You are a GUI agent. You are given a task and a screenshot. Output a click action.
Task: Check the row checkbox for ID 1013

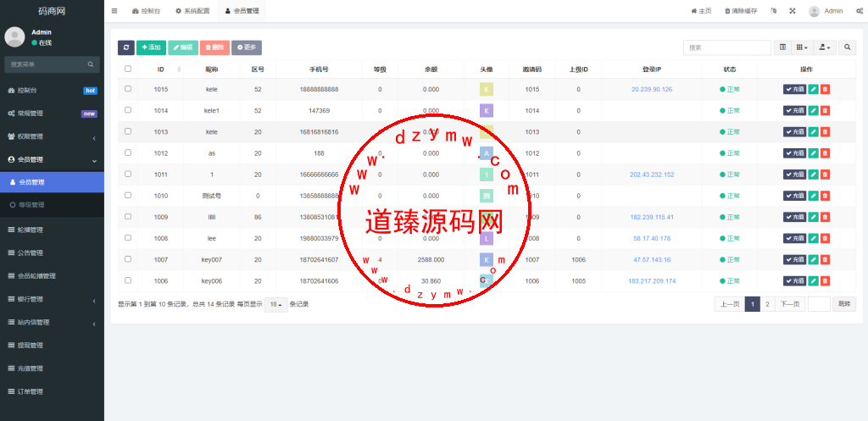[x=128, y=131]
